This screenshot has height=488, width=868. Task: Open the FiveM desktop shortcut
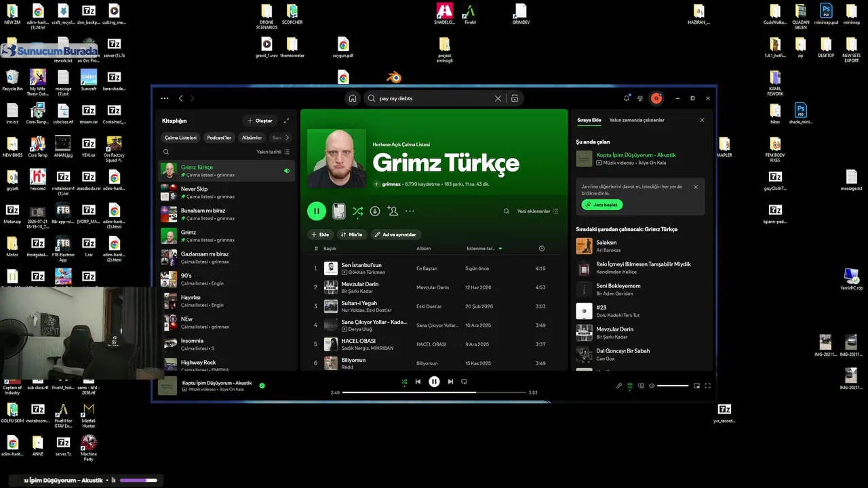click(470, 14)
